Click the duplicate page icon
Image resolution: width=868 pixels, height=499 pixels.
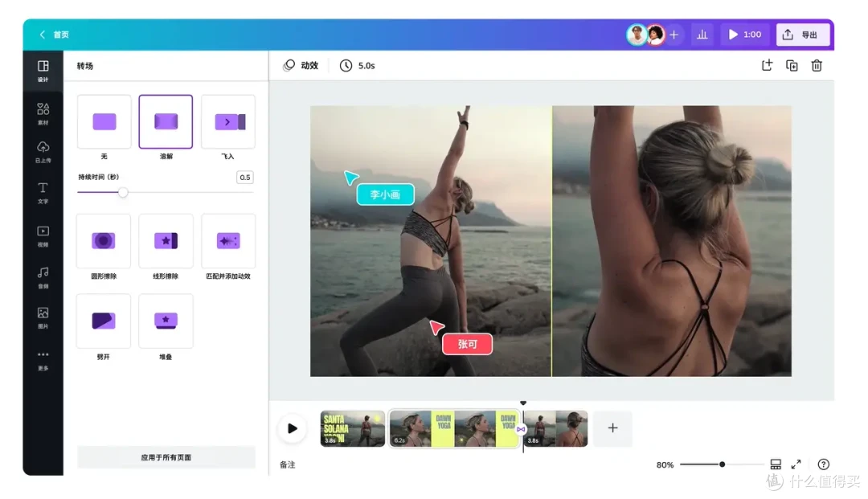tap(792, 66)
